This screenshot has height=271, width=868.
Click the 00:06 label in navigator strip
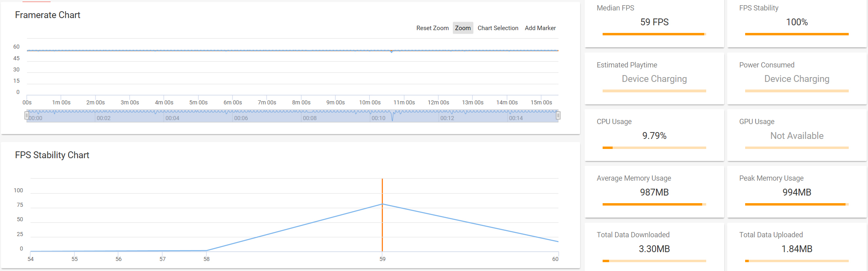(241, 118)
